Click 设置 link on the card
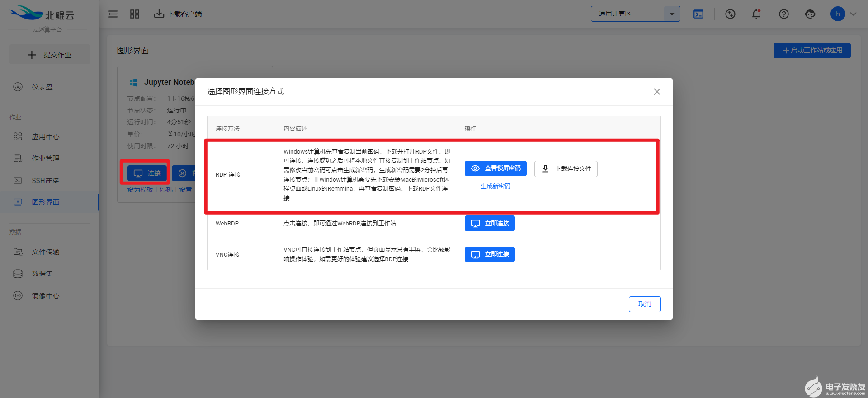This screenshot has width=868, height=398. click(x=185, y=190)
